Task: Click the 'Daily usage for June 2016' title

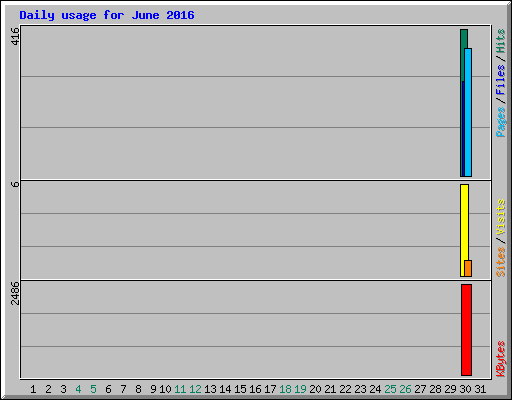Action: 107,15
